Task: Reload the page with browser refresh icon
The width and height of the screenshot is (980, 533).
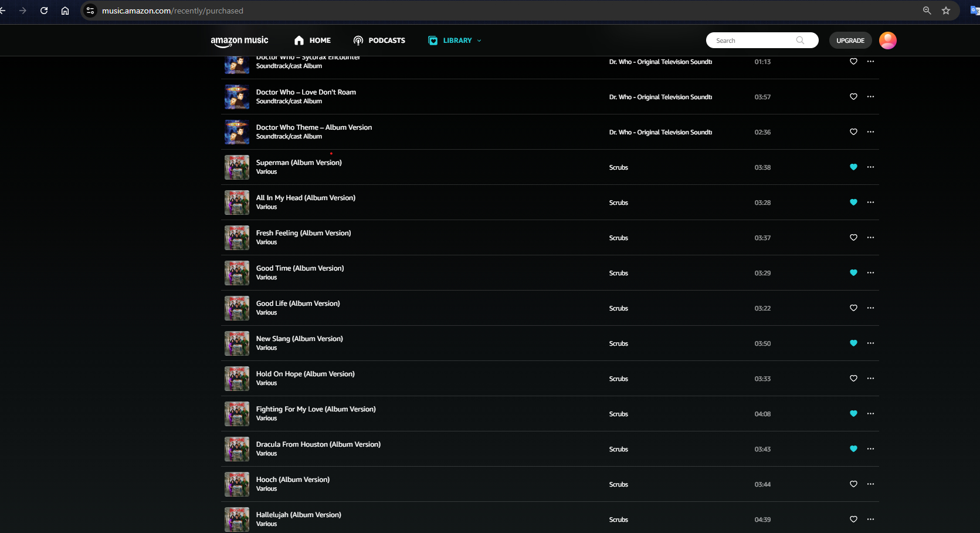Action: (x=44, y=11)
